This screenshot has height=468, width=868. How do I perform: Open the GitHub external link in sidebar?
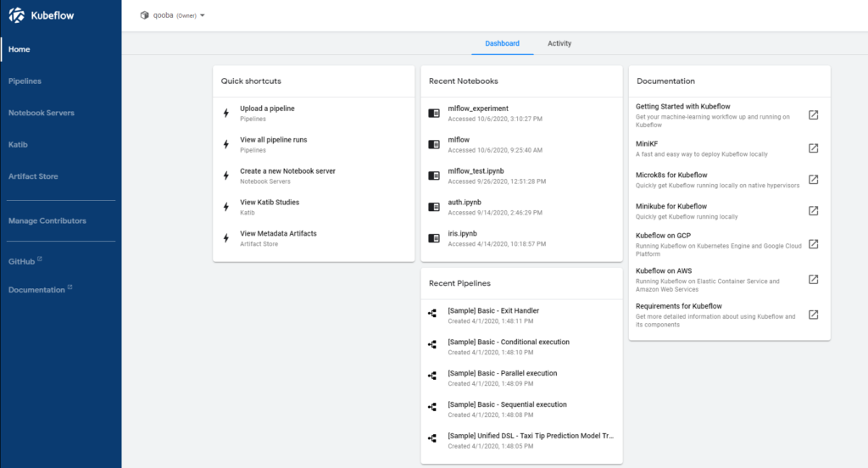pos(25,261)
